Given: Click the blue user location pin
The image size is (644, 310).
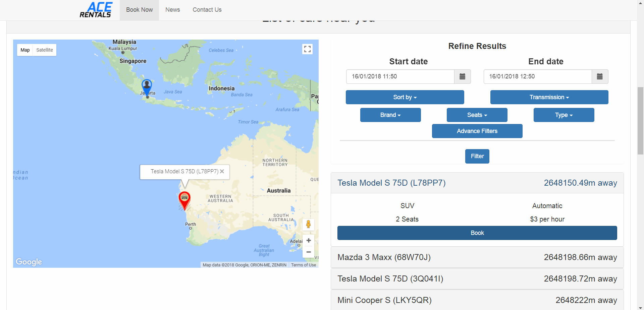Looking at the screenshot, I should pos(147,86).
